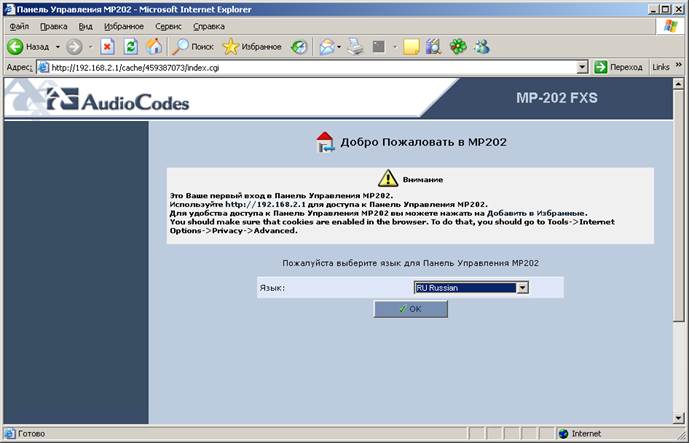Expand Links toolbar chevron

pyautogui.click(x=678, y=65)
